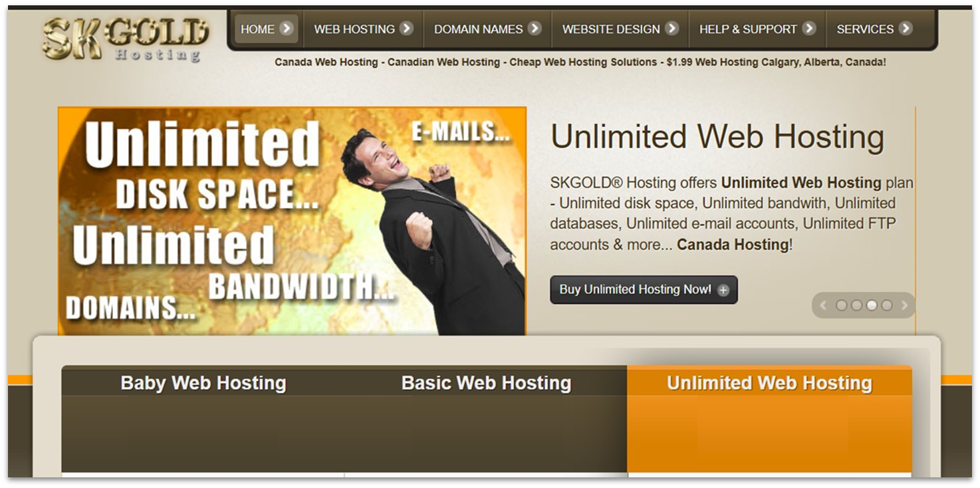Image resolution: width=980 pixels, height=488 pixels.
Task: Open the SERVICES menu
Action: click(874, 29)
